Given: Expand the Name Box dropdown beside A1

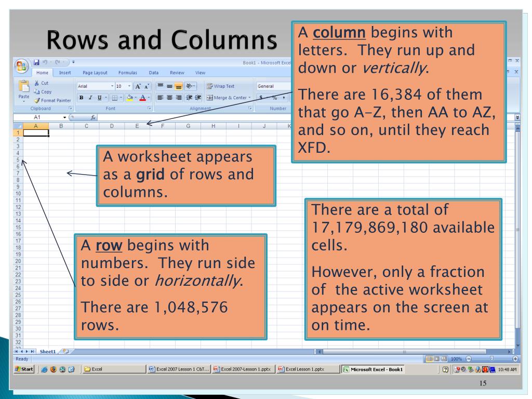Looking at the screenshot, I should 64,117.
